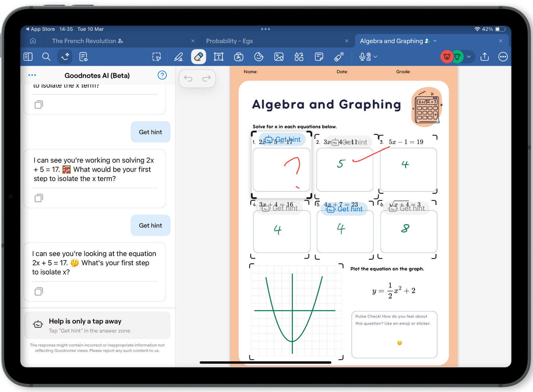Open the shapes and elements tool
Viewport: 533px width, 392px height.
pos(299,57)
